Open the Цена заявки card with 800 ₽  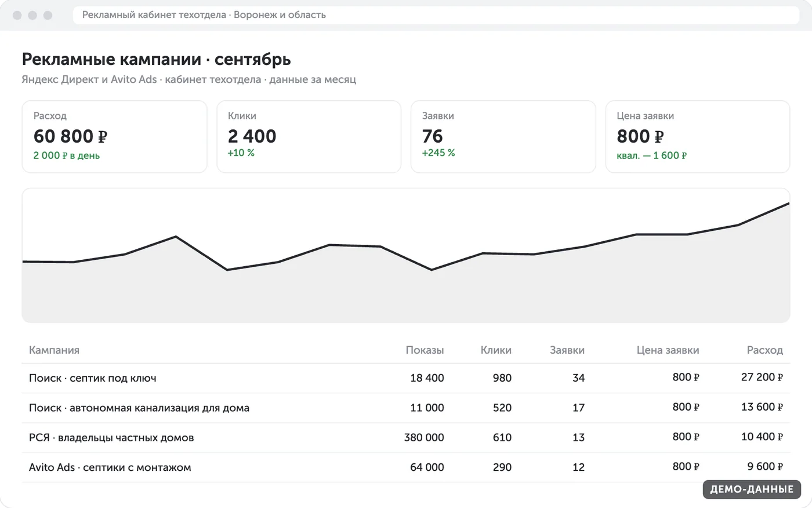[698, 137]
